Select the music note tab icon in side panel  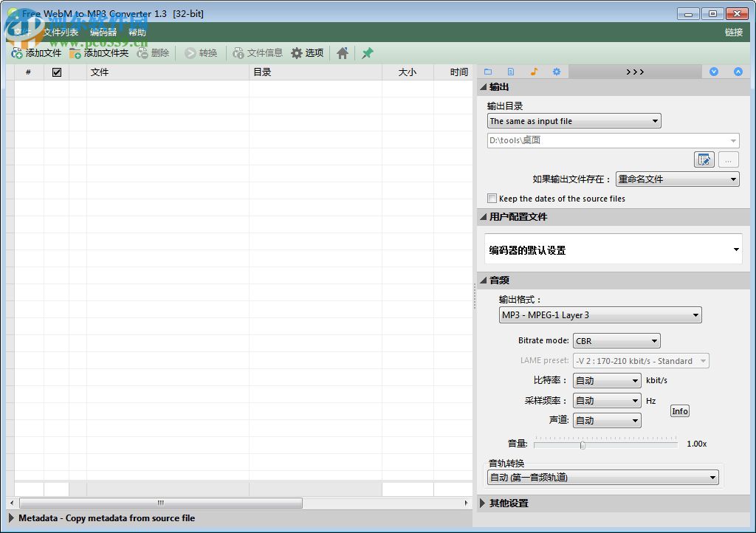point(534,71)
